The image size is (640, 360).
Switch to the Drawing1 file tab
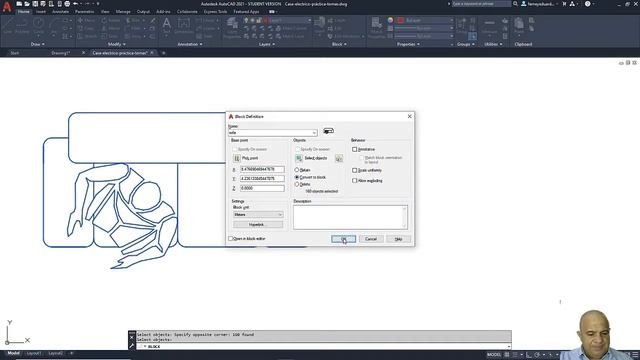click(61, 53)
